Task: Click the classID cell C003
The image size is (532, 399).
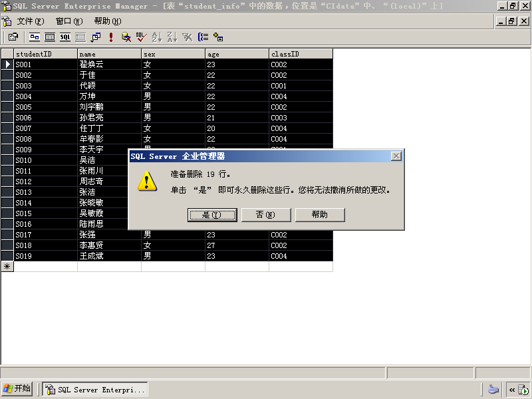Action: click(301, 118)
